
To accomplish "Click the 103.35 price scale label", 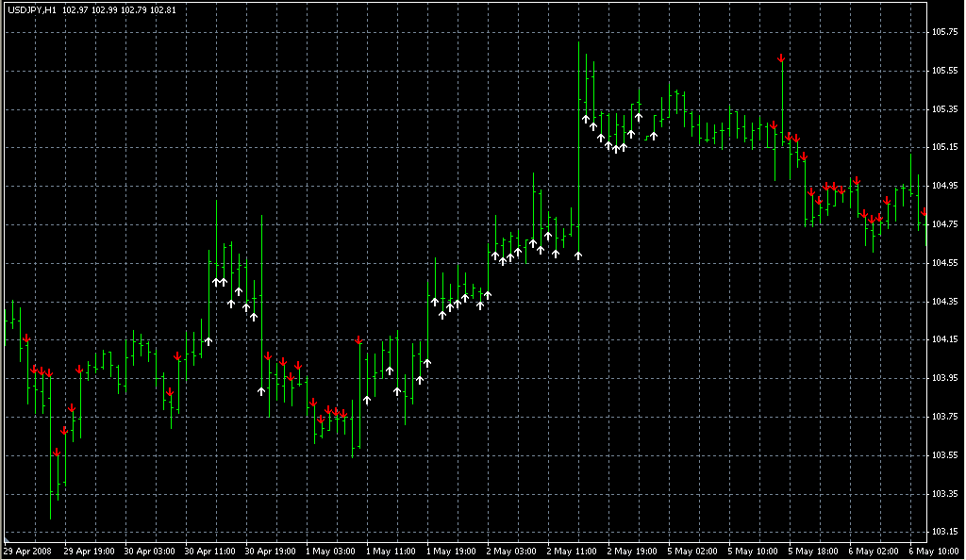I will coord(944,494).
